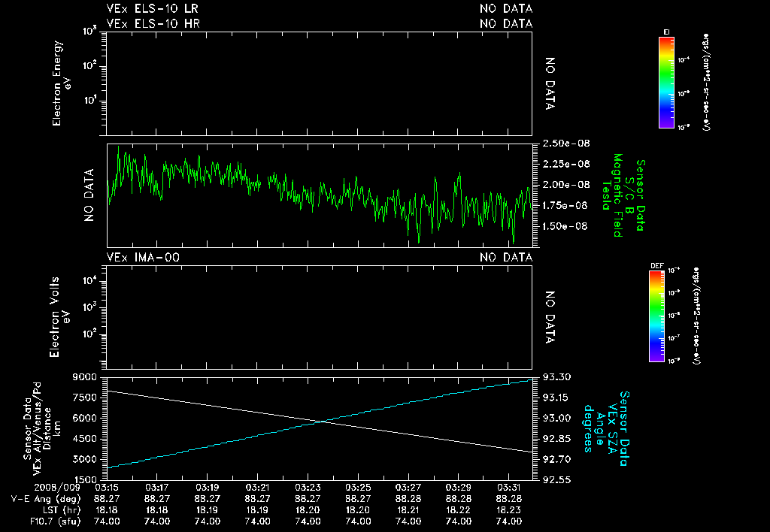Screen dimensions: 770x532
Task: Click the 2.25e-08 magnetic field tick
Action: click(x=565, y=164)
